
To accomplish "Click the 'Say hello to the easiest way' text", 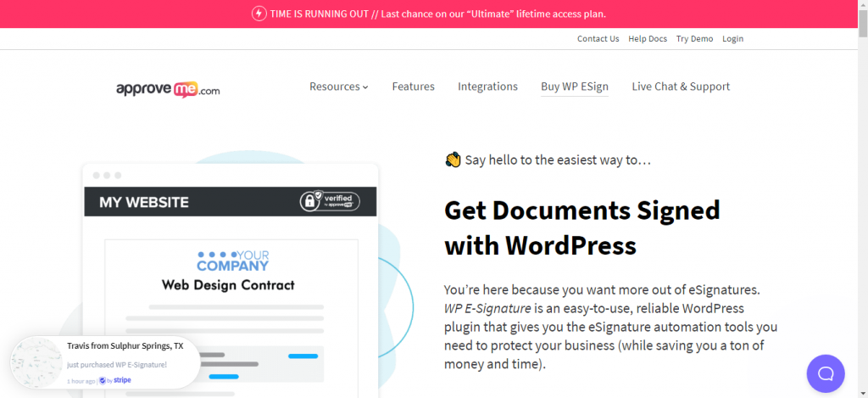I will [558, 160].
